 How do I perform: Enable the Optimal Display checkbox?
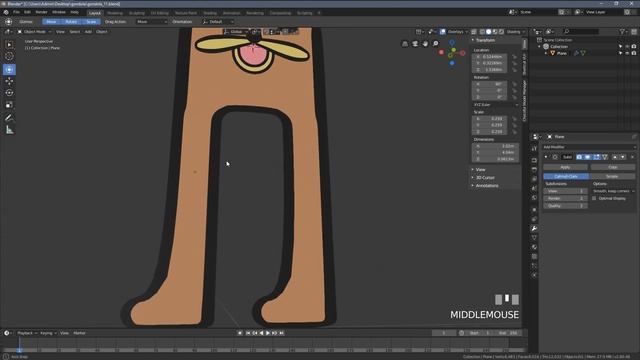click(x=594, y=198)
